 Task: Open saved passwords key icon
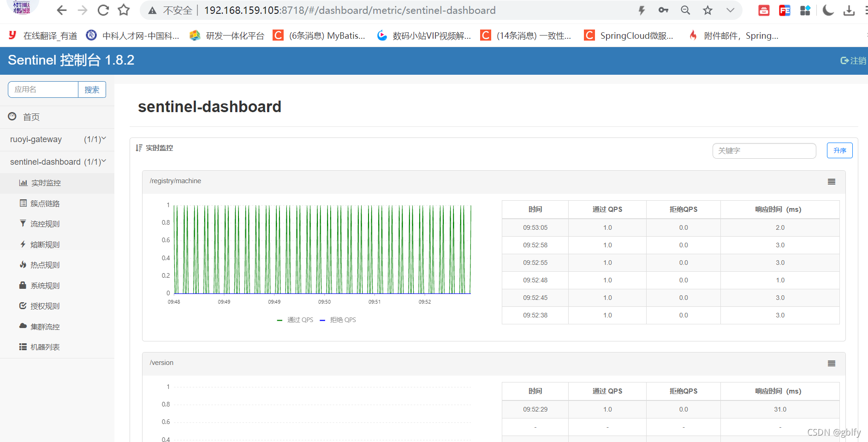(663, 10)
